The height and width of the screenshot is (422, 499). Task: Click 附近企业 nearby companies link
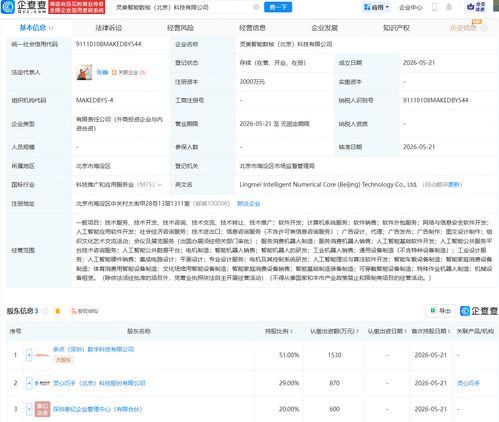pyautogui.click(x=248, y=203)
